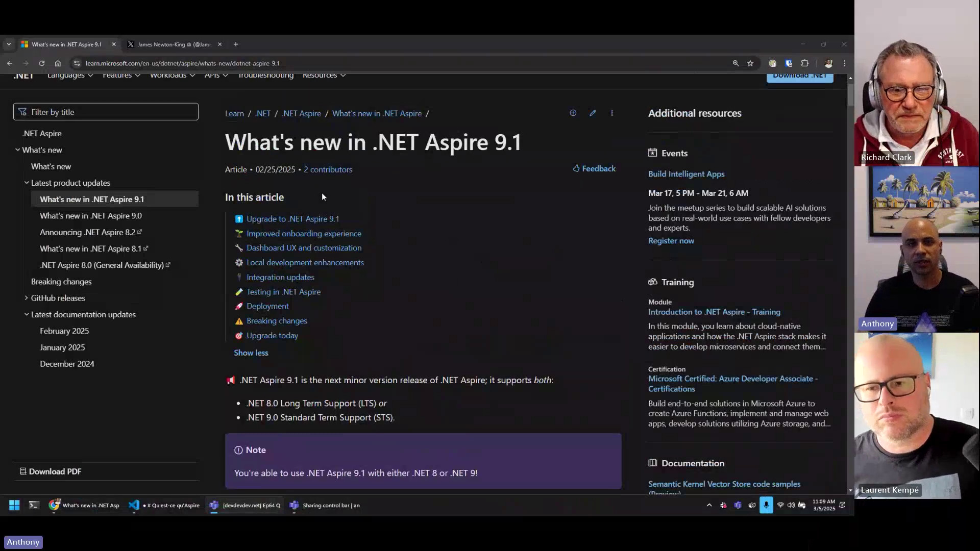Open notifications bell in taskbar
Image resolution: width=980 pixels, height=551 pixels.
coord(842,505)
